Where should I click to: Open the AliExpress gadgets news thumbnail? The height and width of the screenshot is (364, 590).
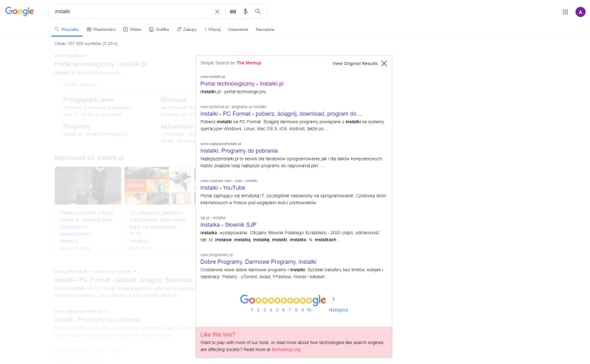pyautogui.click(x=158, y=186)
